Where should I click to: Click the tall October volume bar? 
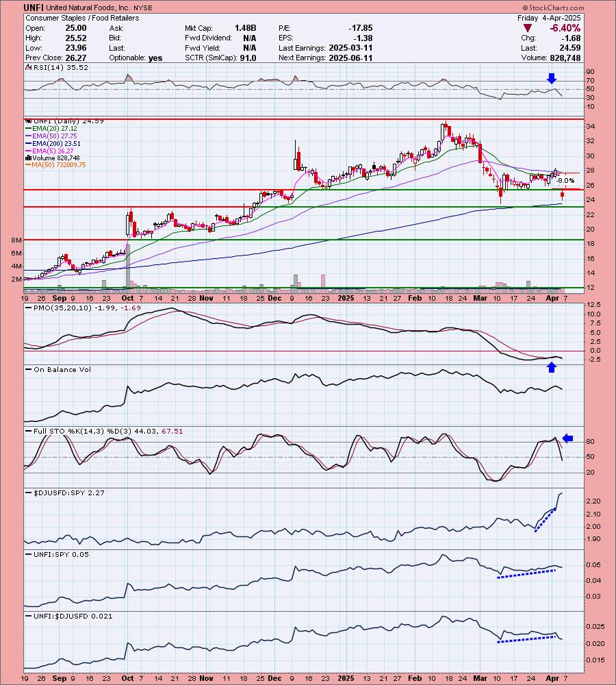(x=128, y=268)
